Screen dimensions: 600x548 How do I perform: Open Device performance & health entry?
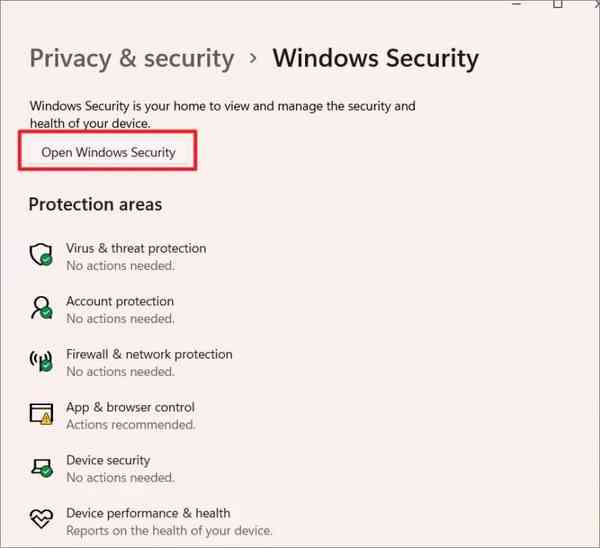coord(148,513)
